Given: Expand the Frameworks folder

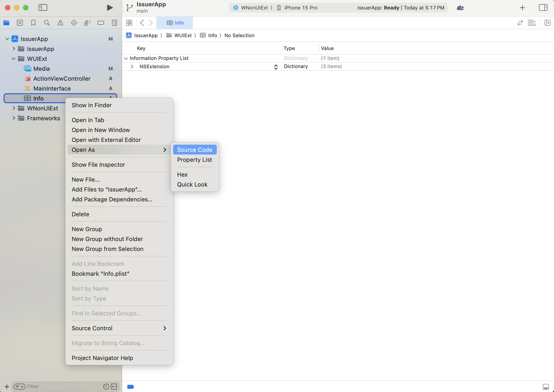Looking at the screenshot, I should click(14, 118).
